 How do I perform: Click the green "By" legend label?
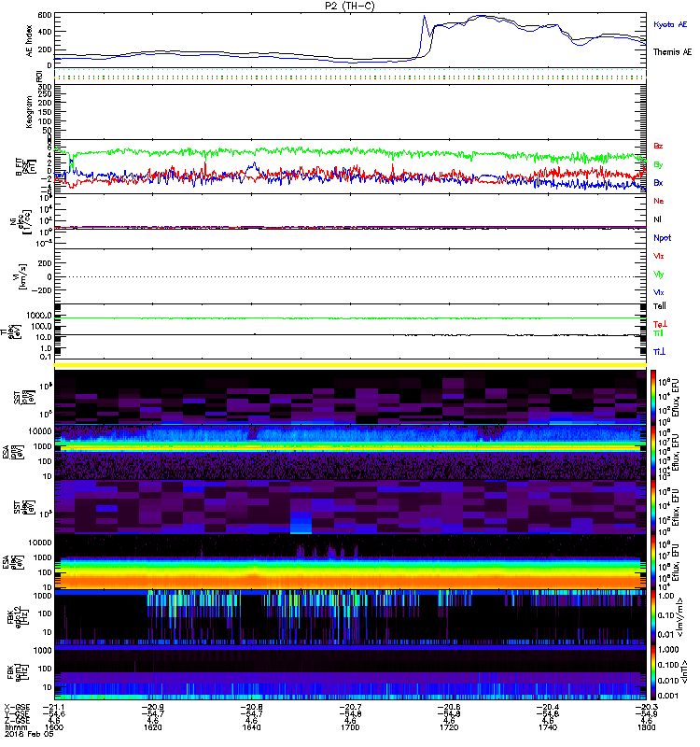tap(658, 164)
